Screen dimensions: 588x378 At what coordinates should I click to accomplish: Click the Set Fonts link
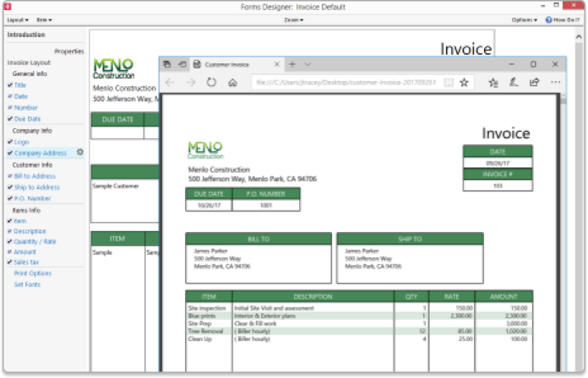click(26, 284)
